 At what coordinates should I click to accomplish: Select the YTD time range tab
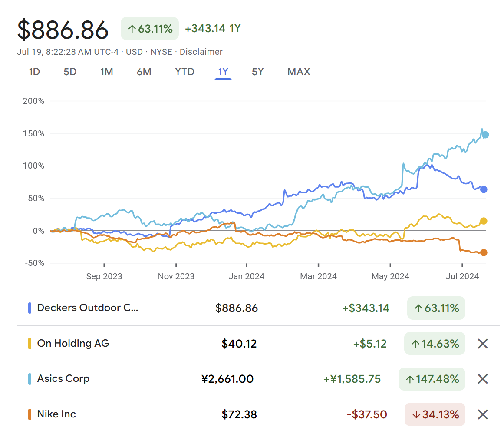pos(184,72)
